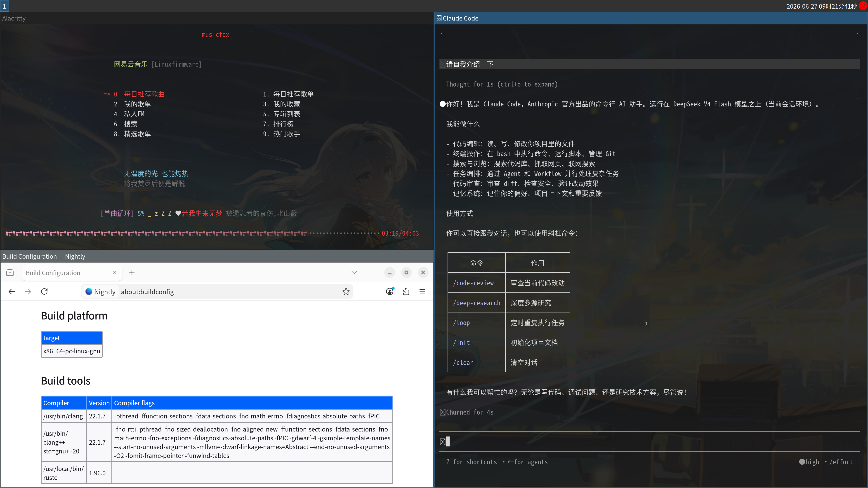Select 排行榜 in musicfox menu
Screen dimensions: 868x488
(x=278, y=124)
